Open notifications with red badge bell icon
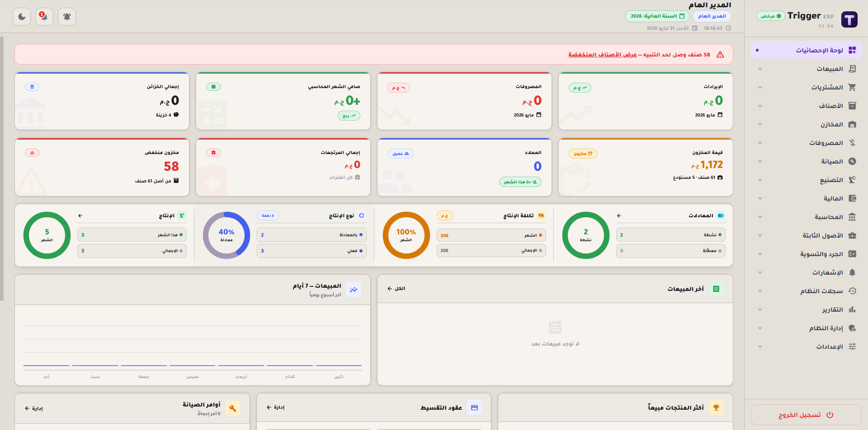The width and height of the screenshot is (868, 430). (x=44, y=17)
